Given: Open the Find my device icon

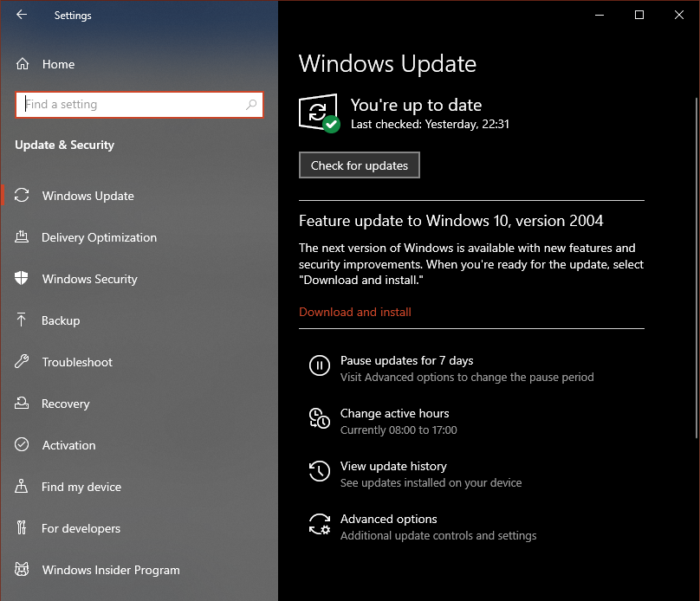Looking at the screenshot, I should click(x=22, y=486).
